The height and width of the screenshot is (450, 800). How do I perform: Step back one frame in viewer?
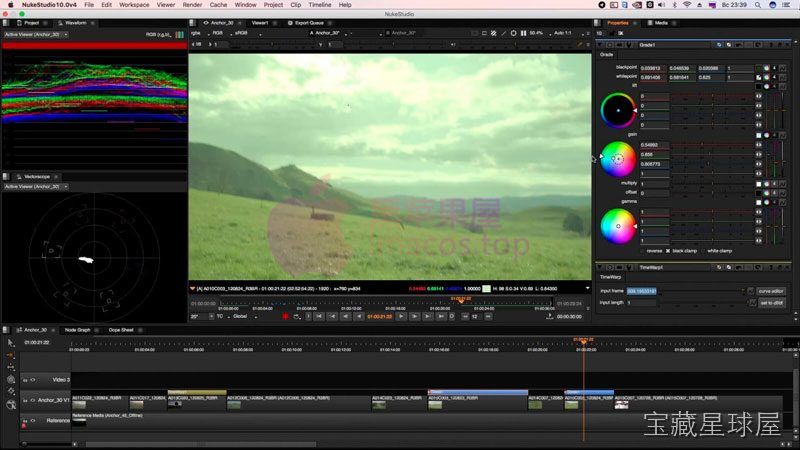(x=345, y=316)
